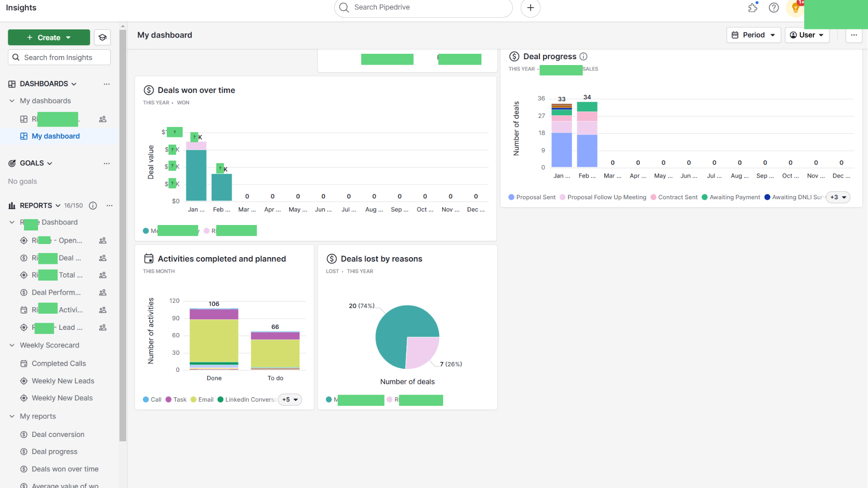Image resolution: width=868 pixels, height=488 pixels.
Task: Toggle the Call legend series
Action: (152, 399)
